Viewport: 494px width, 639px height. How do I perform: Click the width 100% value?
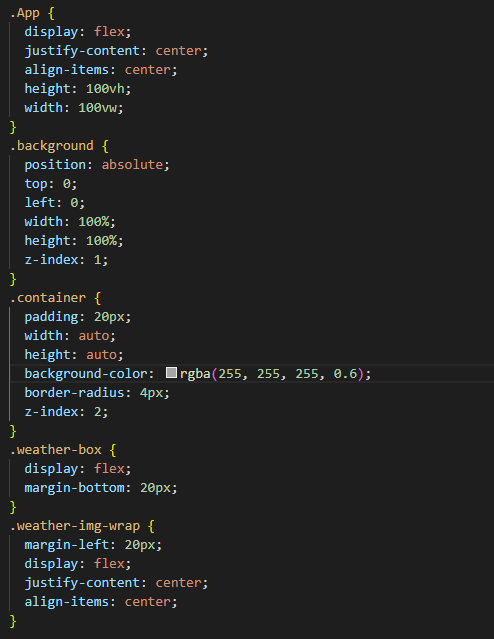pyautogui.click(x=94, y=222)
